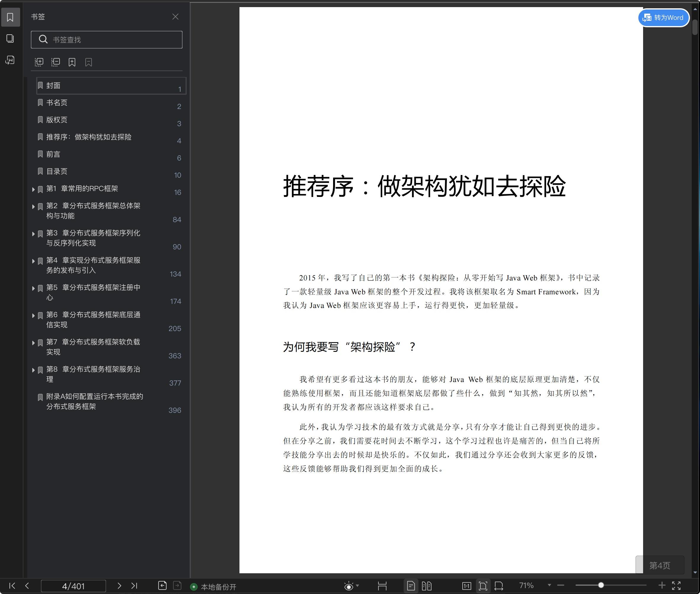Go to previous page arrow
The width and height of the screenshot is (700, 594).
27,586
